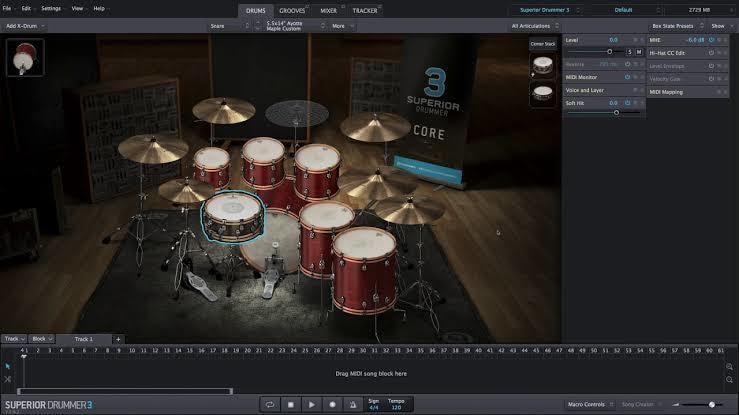
Task: Open the Superior Drummer 3 library selector
Action: [548, 10]
